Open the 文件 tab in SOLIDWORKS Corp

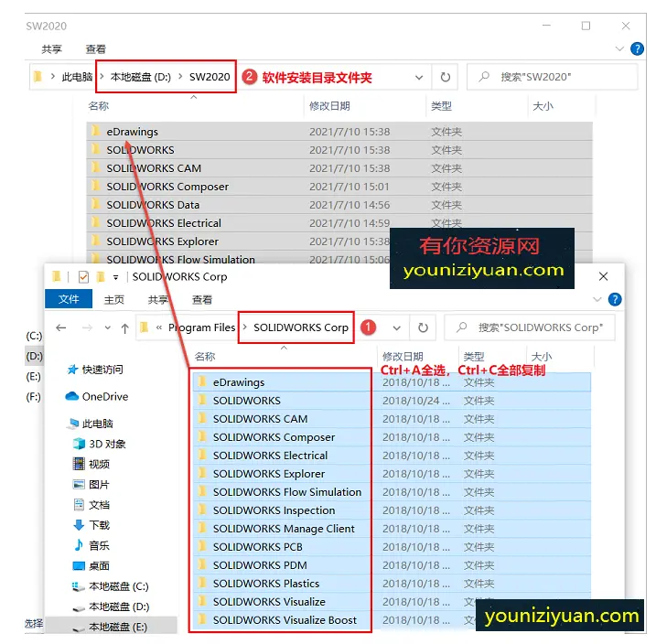[69, 299]
